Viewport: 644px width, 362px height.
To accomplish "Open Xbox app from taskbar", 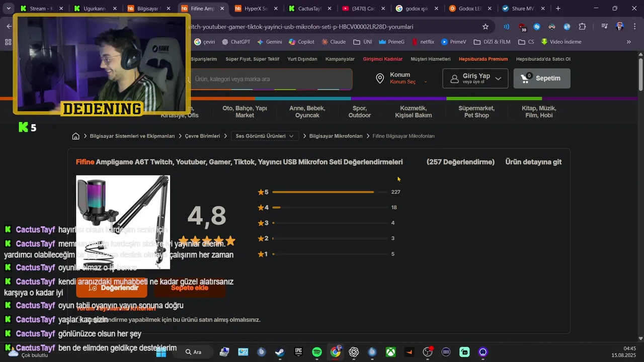I will coord(391,352).
